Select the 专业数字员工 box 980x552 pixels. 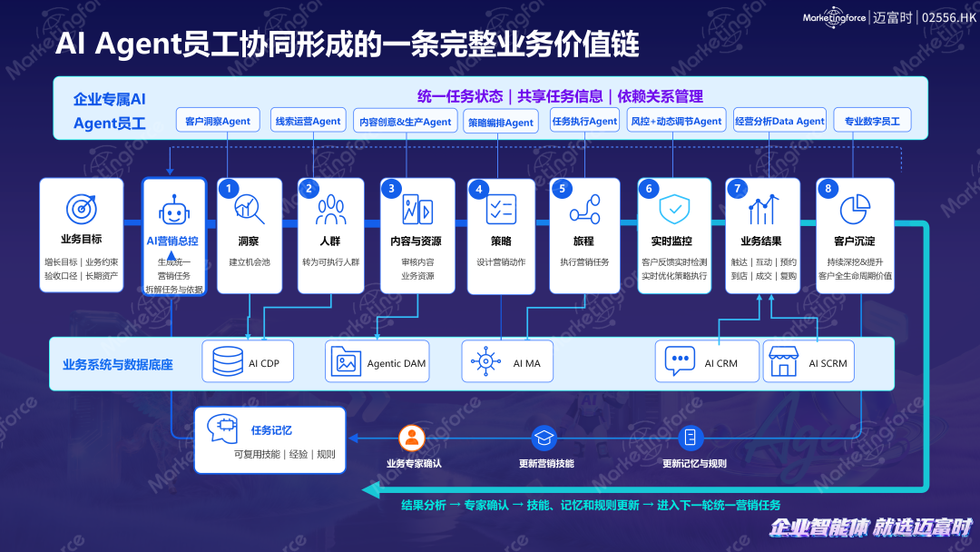[872, 120]
